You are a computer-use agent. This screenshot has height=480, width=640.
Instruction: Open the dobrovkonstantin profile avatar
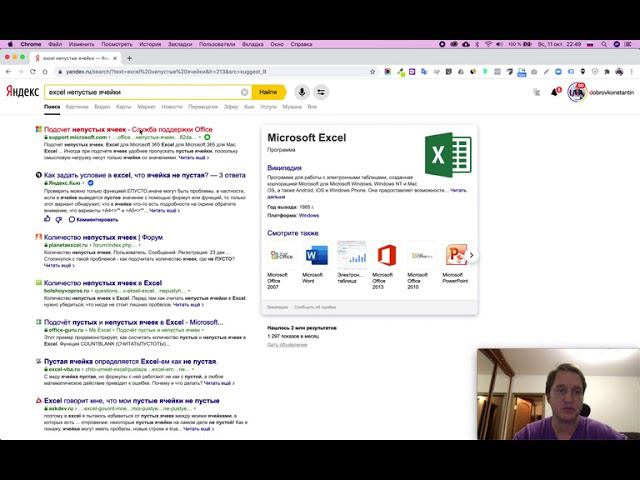point(577,92)
